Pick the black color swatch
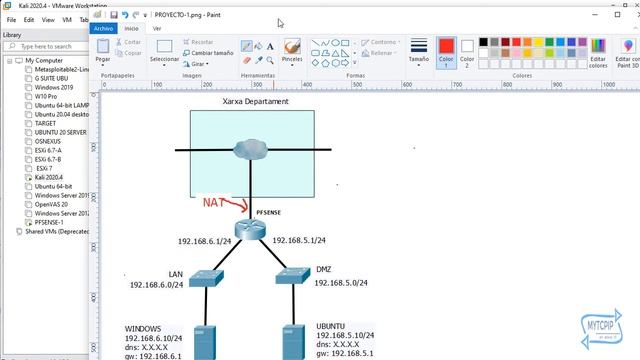Viewport: 640px width, 360px height. pyautogui.click(x=483, y=42)
